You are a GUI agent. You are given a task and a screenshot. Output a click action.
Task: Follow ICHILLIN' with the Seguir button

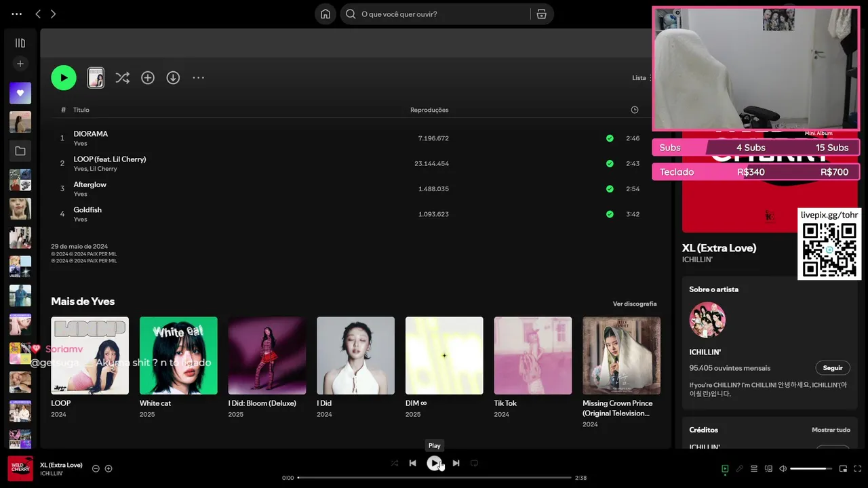[x=833, y=368]
